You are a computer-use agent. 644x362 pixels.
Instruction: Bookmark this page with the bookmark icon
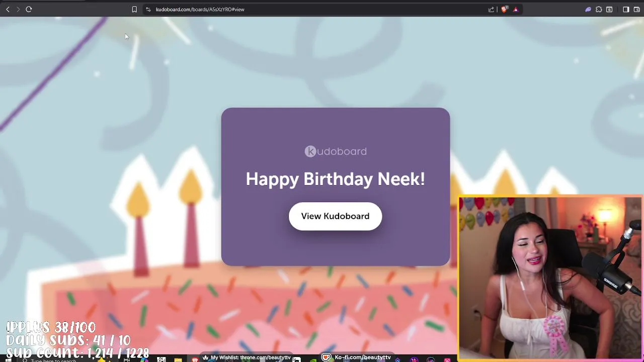tap(134, 9)
